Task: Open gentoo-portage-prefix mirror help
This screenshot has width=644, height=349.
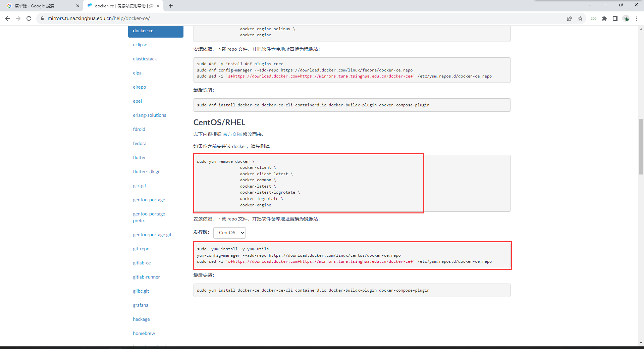Action: [x=150, y=217]
